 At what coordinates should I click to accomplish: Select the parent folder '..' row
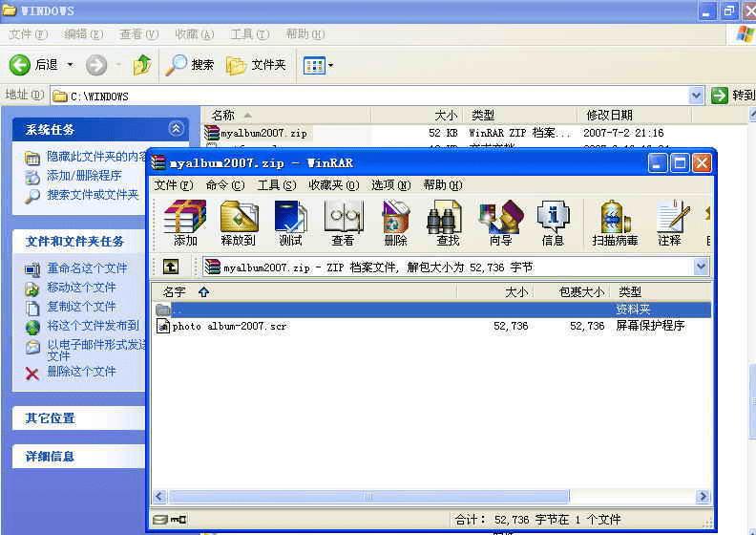431,310
